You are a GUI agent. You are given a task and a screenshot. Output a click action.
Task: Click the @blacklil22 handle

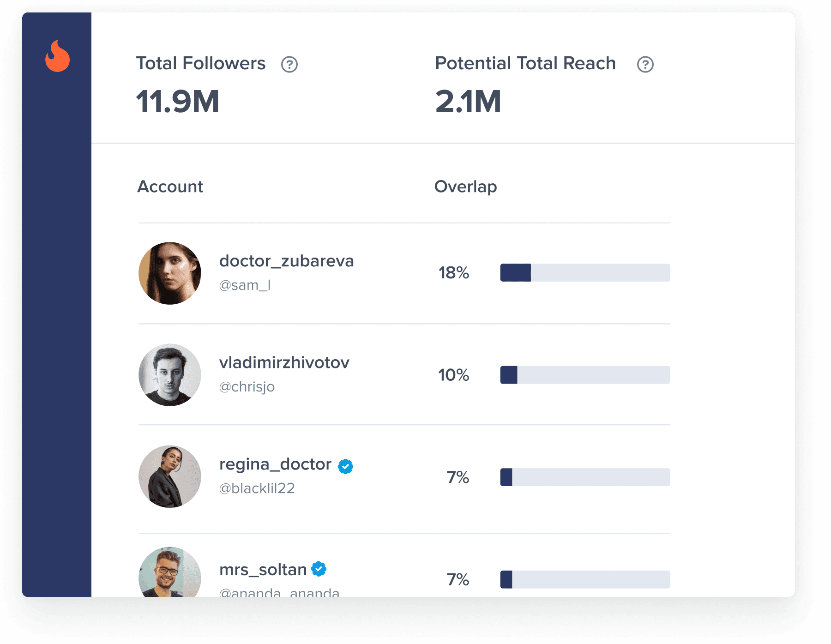[x=257, y=488]
